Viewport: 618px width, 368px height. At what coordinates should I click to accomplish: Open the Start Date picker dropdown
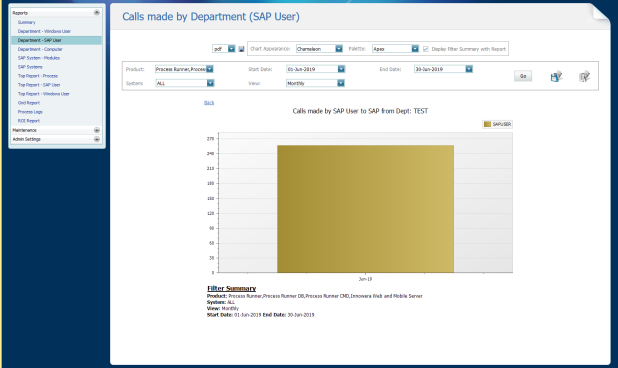coord(341,69)
